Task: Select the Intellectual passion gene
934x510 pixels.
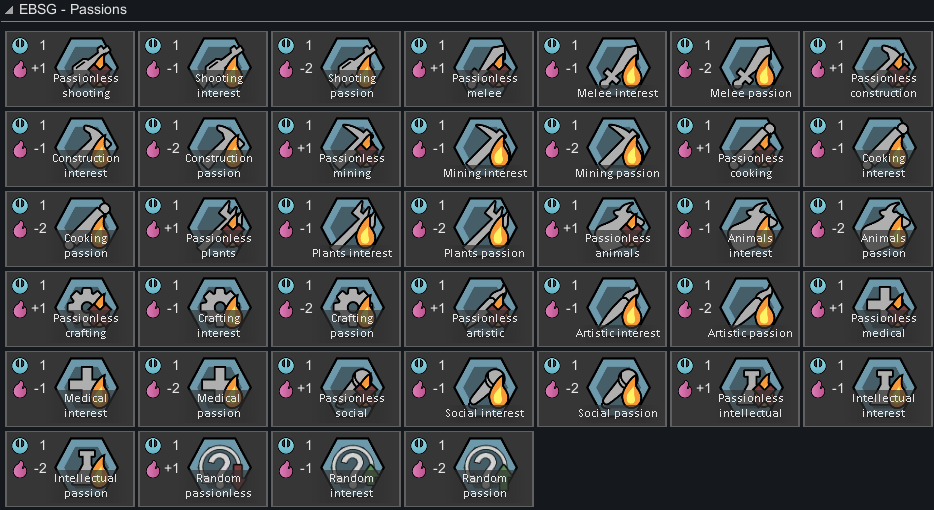Action: click(70, 469)
